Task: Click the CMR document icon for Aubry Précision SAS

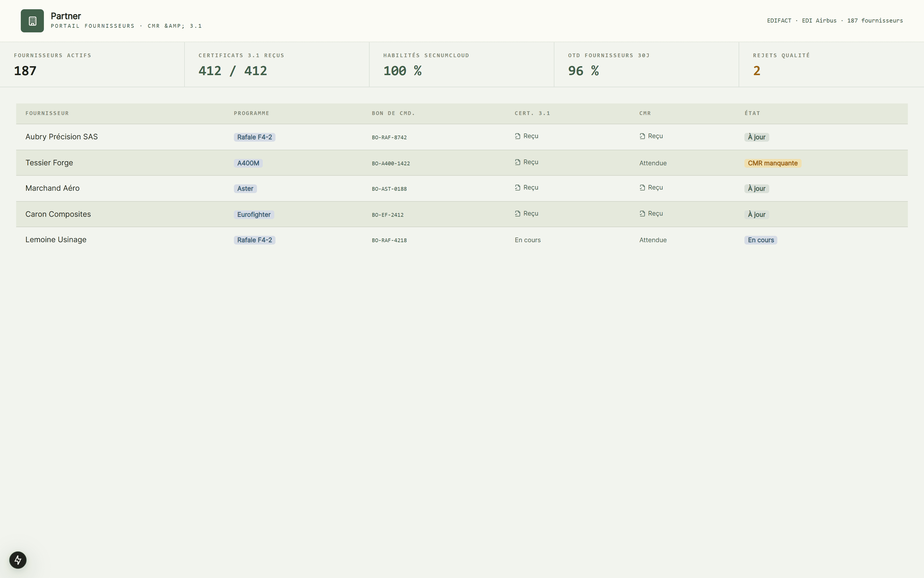Action: click(642, 136)
